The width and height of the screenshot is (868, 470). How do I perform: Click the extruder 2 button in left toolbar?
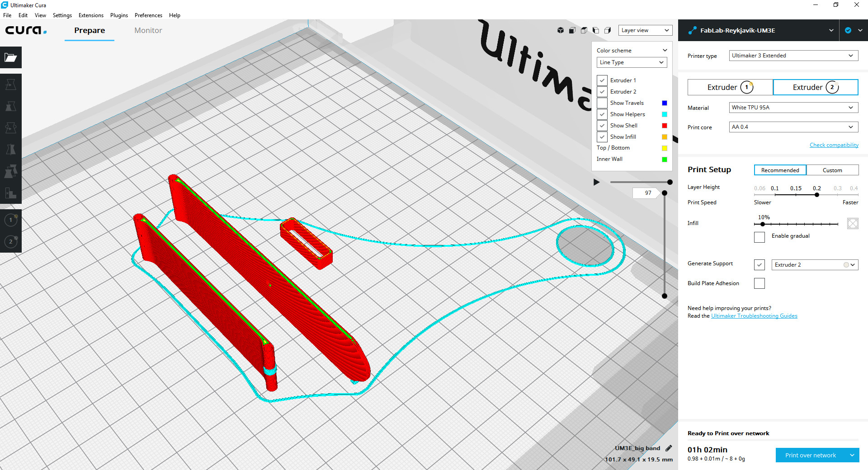pos(11,242)
